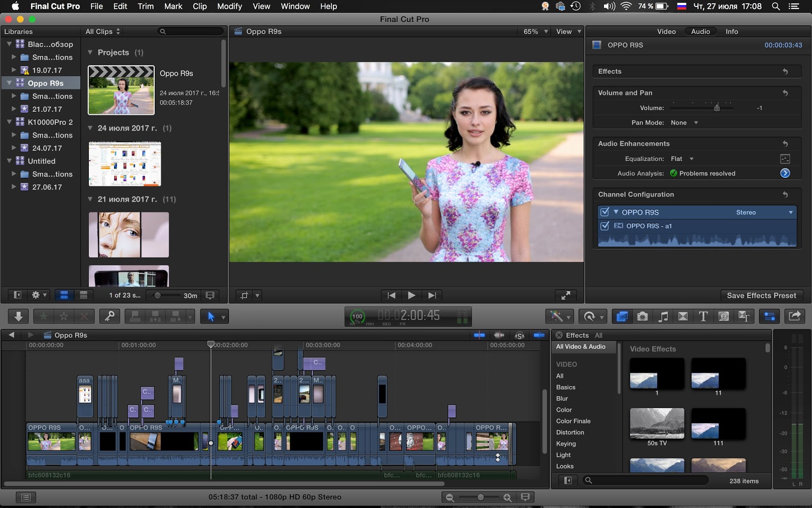
Task: Select the Blur effects category
Action: [x=562, y=398]
